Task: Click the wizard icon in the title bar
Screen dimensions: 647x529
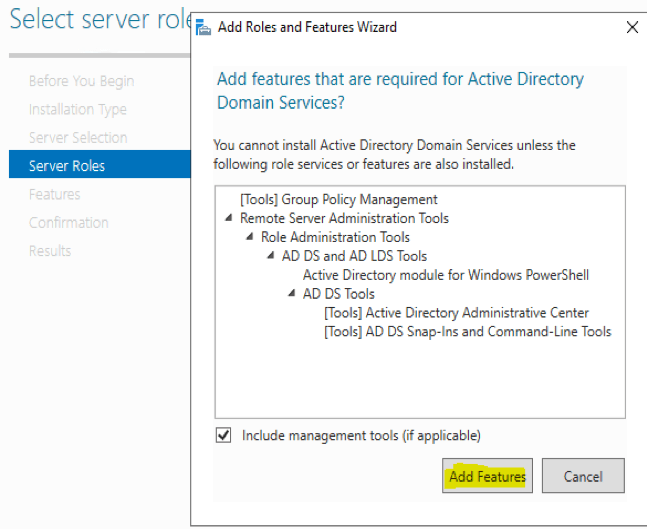Action: (204, 28)
